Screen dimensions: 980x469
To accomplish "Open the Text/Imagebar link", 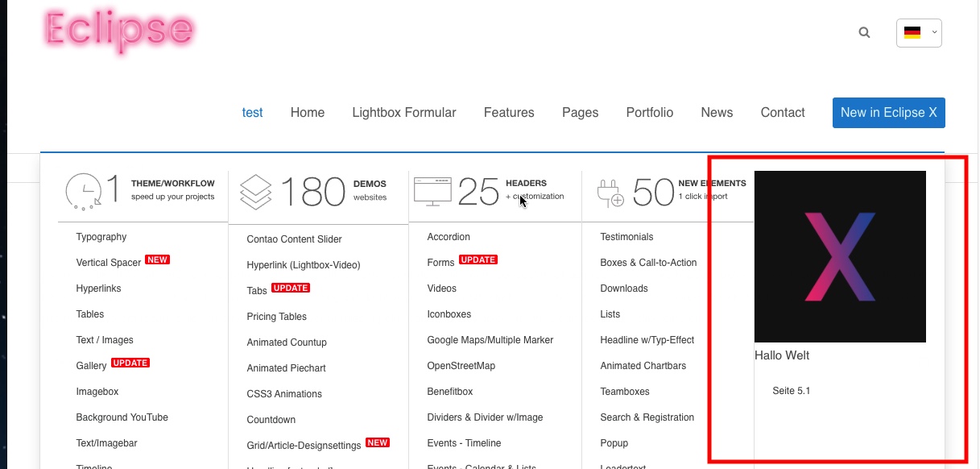I will click(x=106, y=443).
